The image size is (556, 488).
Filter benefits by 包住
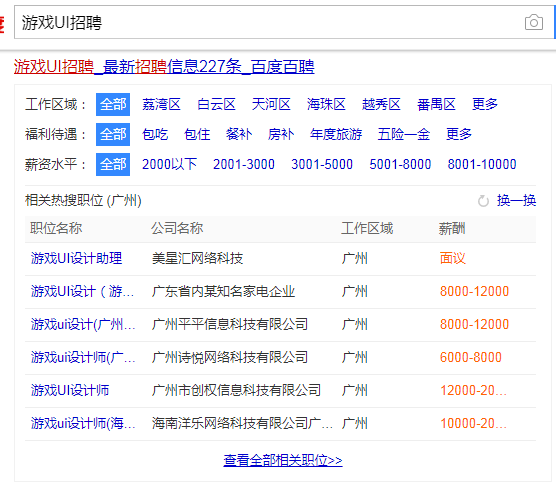coord(197,134)
